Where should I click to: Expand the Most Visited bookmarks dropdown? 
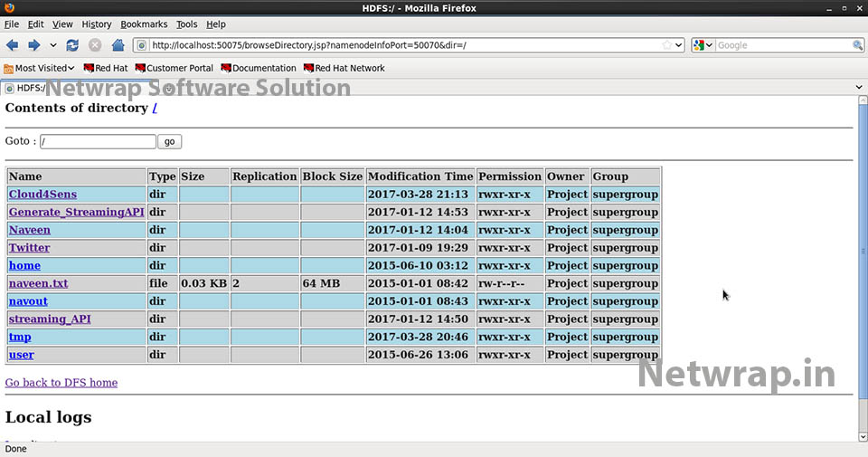(39, 68)
